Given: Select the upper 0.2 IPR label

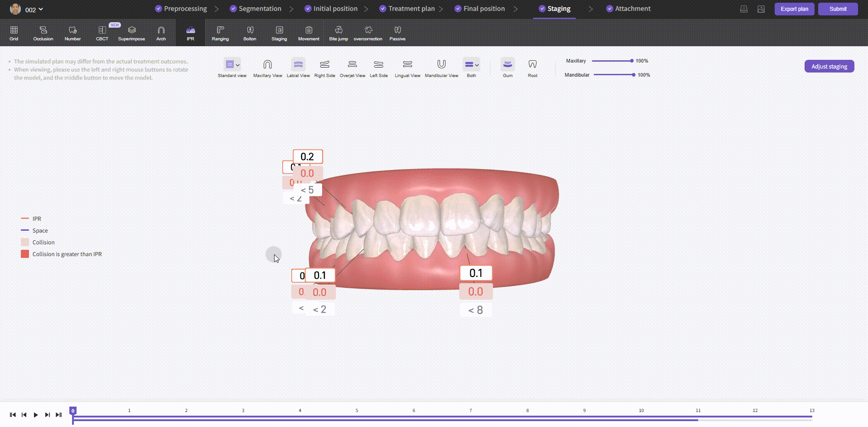Looking at the screenshot, I should click(308, 157).
